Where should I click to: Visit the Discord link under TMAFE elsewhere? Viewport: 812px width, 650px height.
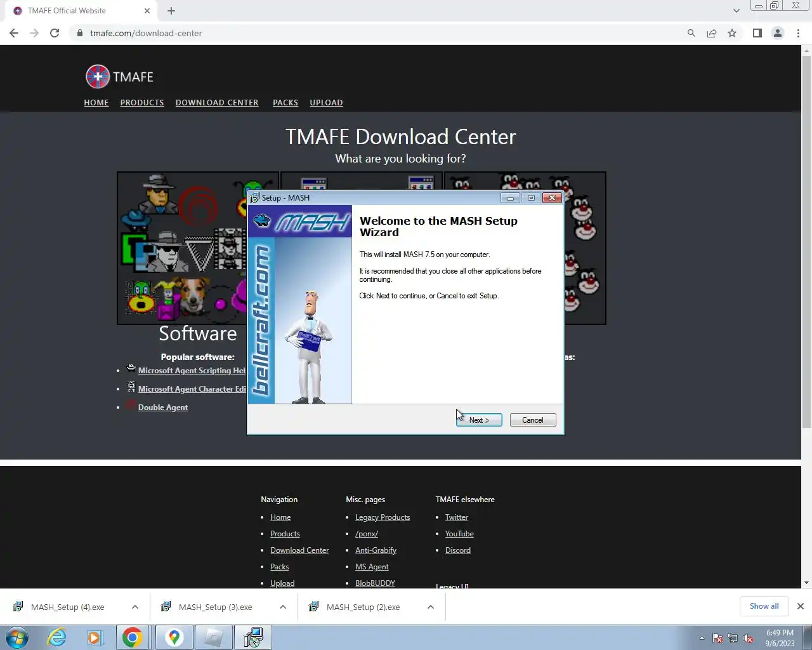point(458,550)
